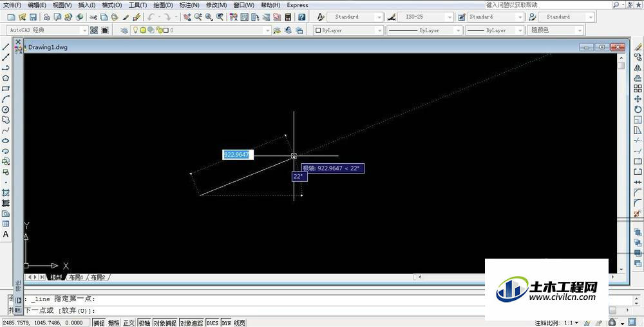Cut selection with the scissors icon
The height and width of the screenshot is (327, 644).
click(x=93, y=17)
